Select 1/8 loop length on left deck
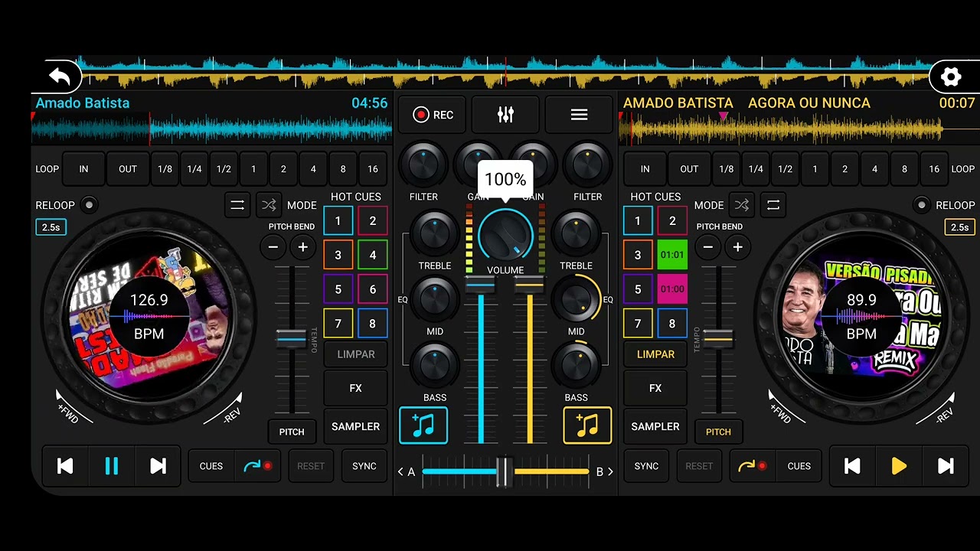This screenshot has height=551, width=980. [x=165, y=169]
